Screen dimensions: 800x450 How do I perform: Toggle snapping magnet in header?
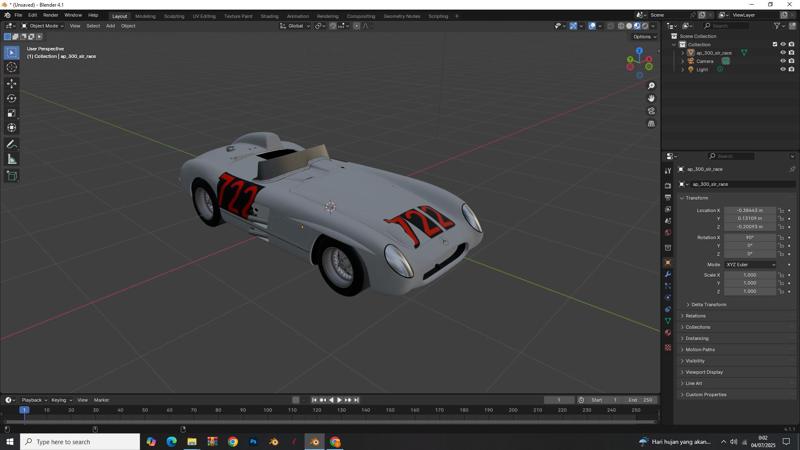(x=333, y=26)
